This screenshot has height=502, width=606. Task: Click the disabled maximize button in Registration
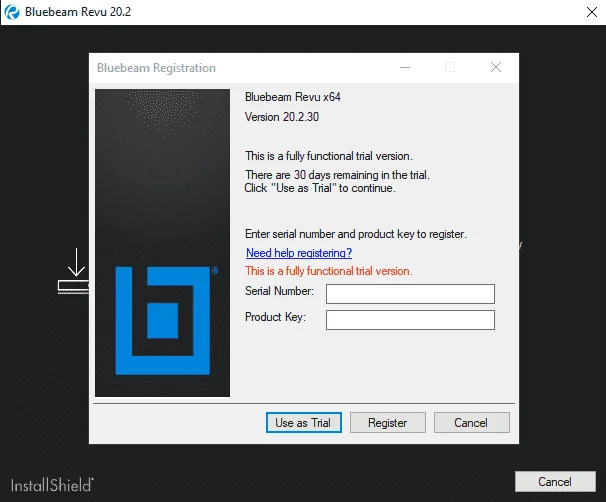450,67
